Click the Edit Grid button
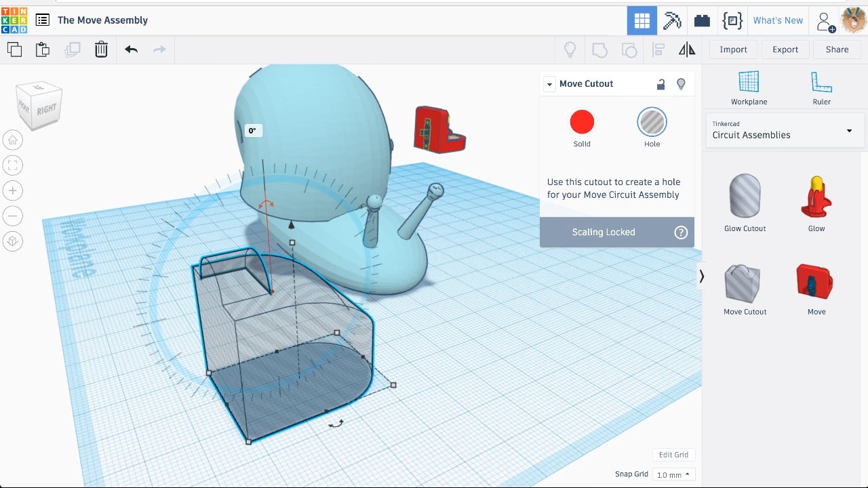The height and width of the screenshot is (488, 868). (x=673, y=455)
